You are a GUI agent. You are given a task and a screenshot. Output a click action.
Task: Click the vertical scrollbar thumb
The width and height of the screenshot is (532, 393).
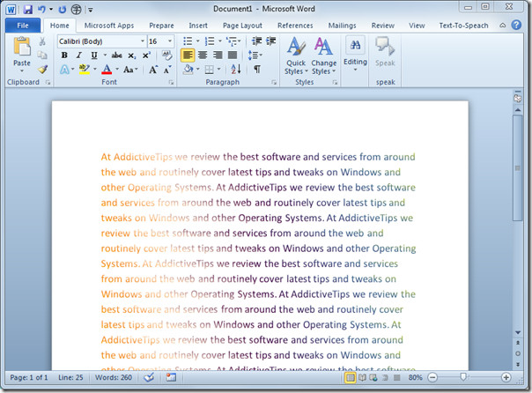pos(517,168)
